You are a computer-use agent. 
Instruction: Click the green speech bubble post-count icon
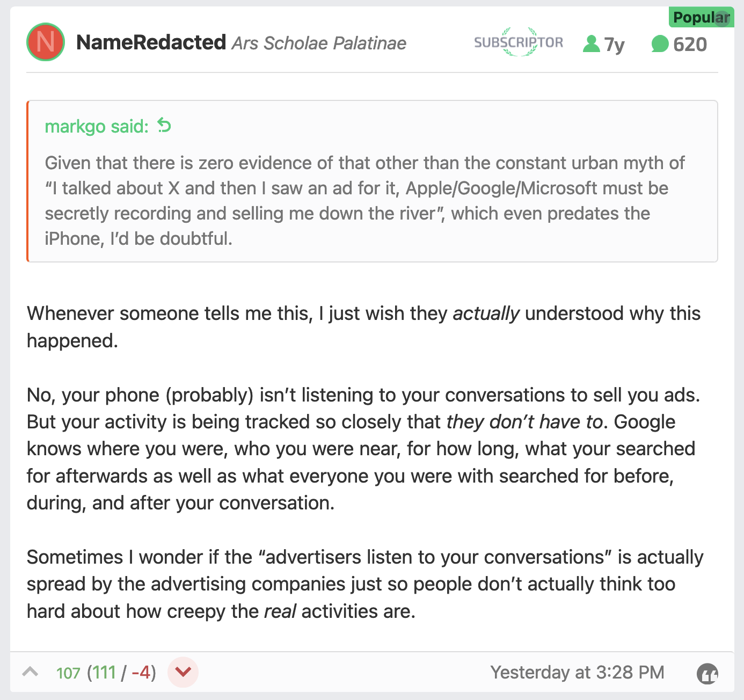[x=660, y=44]
